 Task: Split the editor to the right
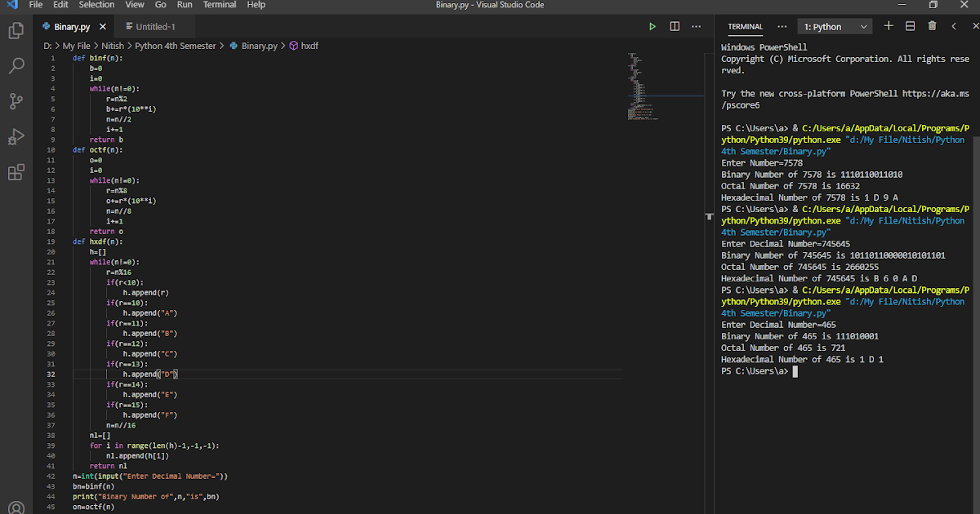coord(675,27)
